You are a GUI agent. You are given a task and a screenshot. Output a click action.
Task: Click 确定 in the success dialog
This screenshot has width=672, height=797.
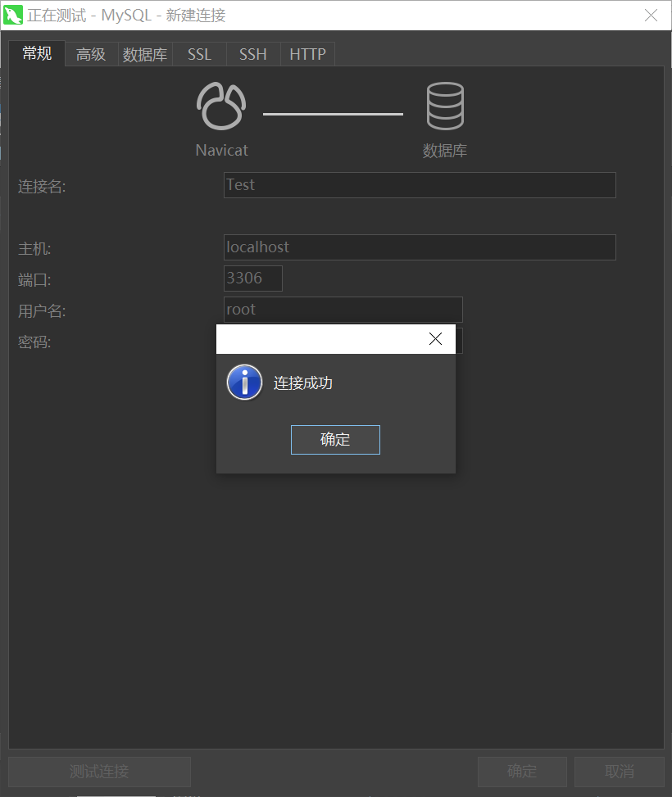click(335, 440)
